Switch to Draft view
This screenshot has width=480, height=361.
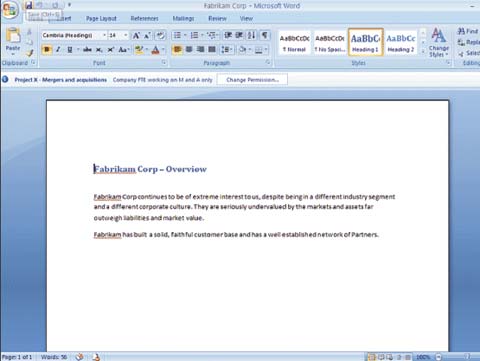point(407,357)
